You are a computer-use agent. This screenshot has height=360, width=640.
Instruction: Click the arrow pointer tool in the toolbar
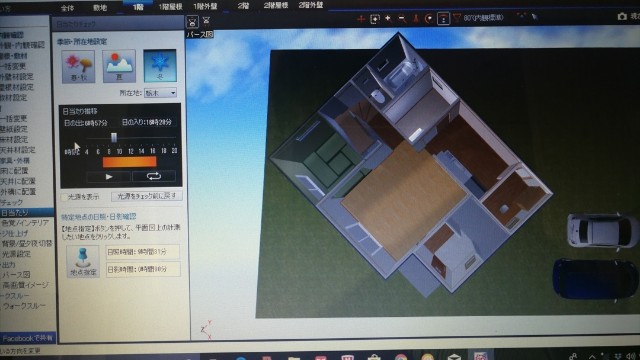tap(534, 17)
